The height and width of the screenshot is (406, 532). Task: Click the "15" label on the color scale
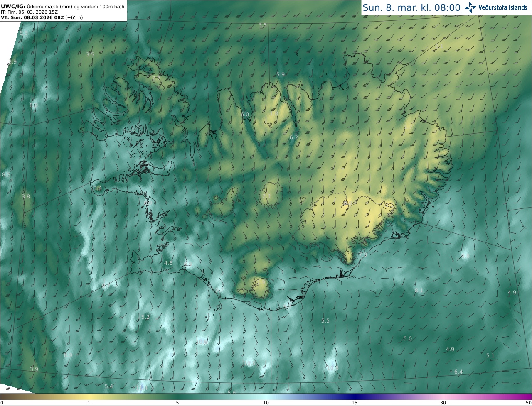(x=355, y=403)
